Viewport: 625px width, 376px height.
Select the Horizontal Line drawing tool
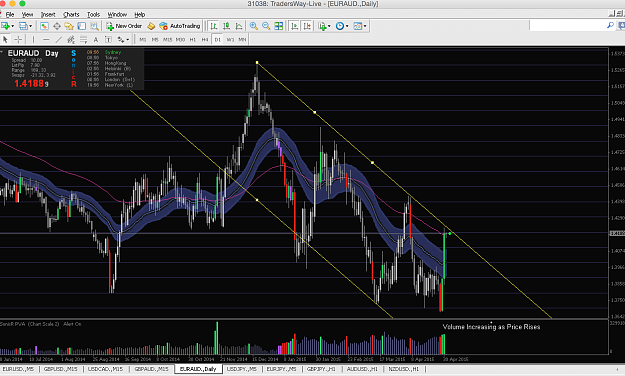(x=46, y=39)
